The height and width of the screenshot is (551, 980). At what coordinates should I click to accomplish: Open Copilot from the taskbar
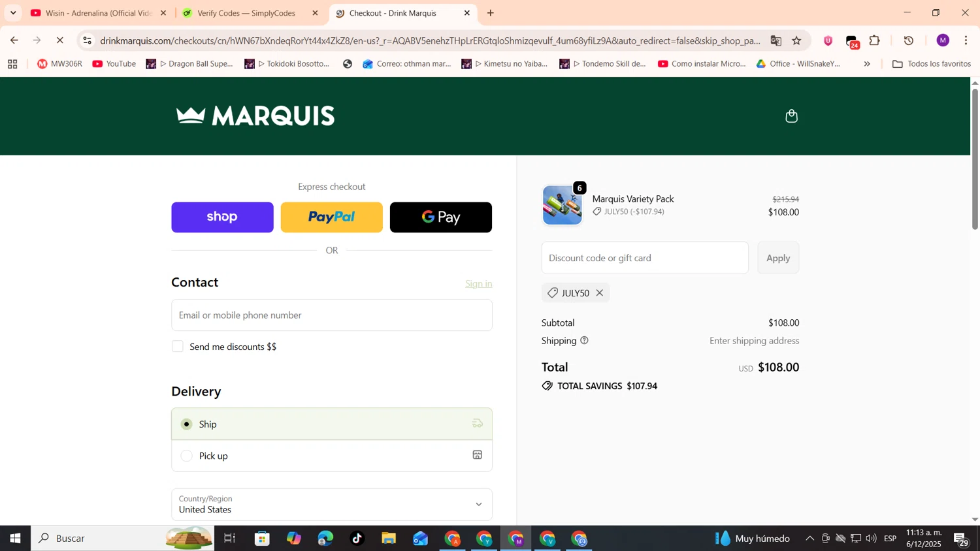coord(294,539)
